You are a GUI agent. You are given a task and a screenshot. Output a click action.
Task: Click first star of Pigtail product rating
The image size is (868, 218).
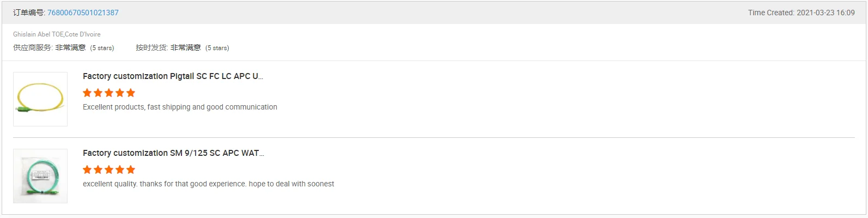[x=87, y=93]
